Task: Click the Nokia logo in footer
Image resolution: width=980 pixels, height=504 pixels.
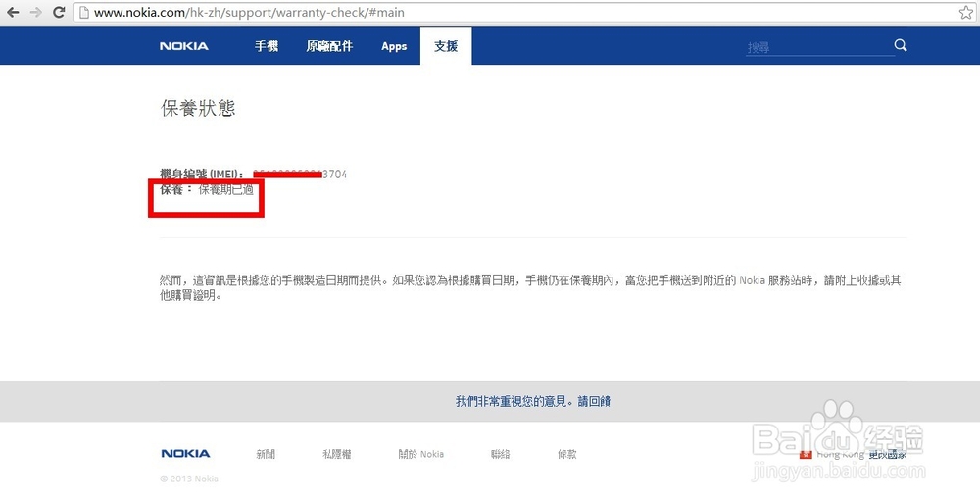Action: 185,453
